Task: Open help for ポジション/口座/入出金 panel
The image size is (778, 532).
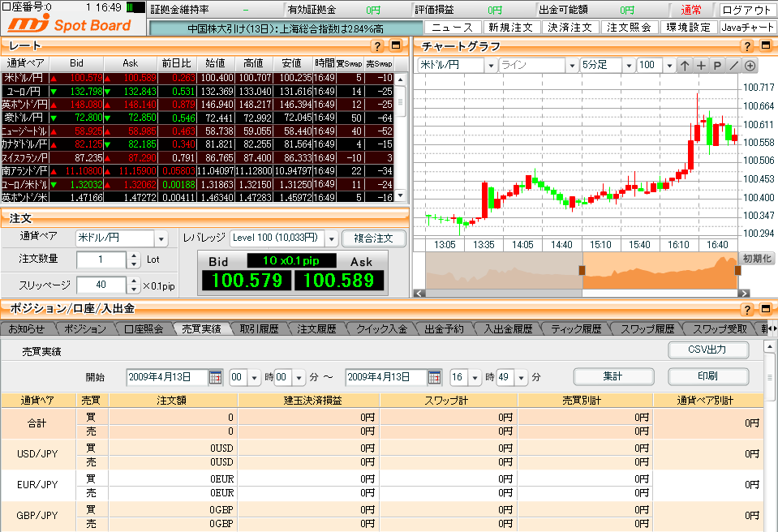Action: point(746,309)
